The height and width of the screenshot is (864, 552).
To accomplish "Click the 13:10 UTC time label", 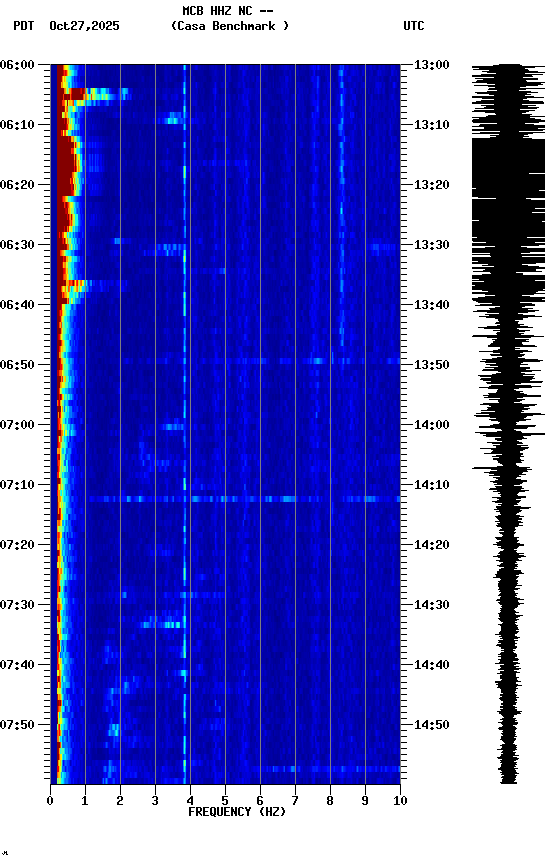I will [432, 125].
